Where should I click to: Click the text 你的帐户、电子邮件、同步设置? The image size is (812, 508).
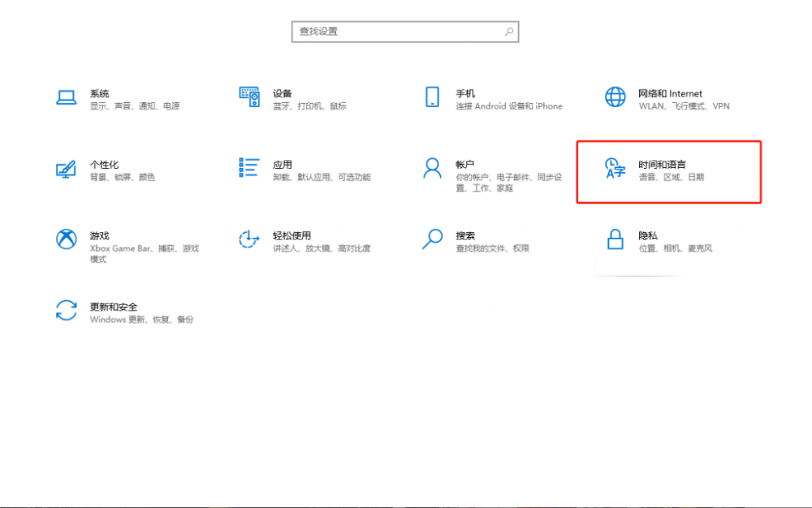tap(508, 183)
